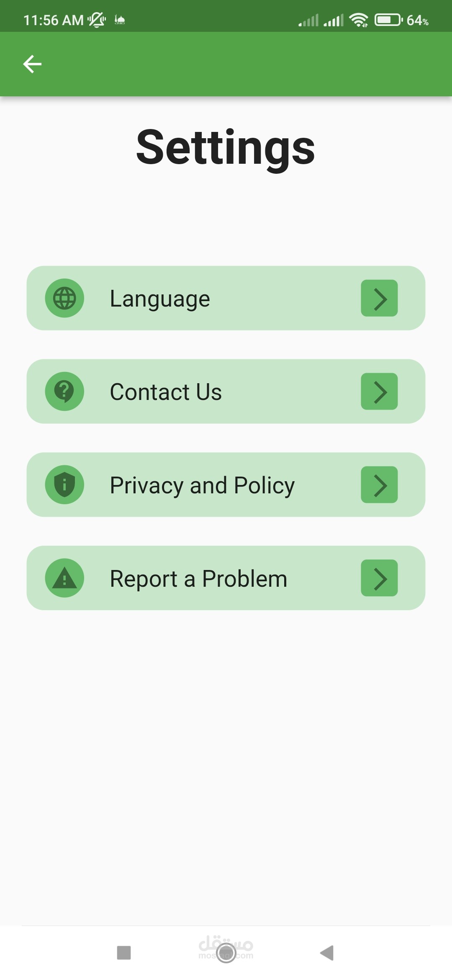Tap the Wi-Fi status icon
The height and width of the screenshot is (980, 452).
[359, 20]
